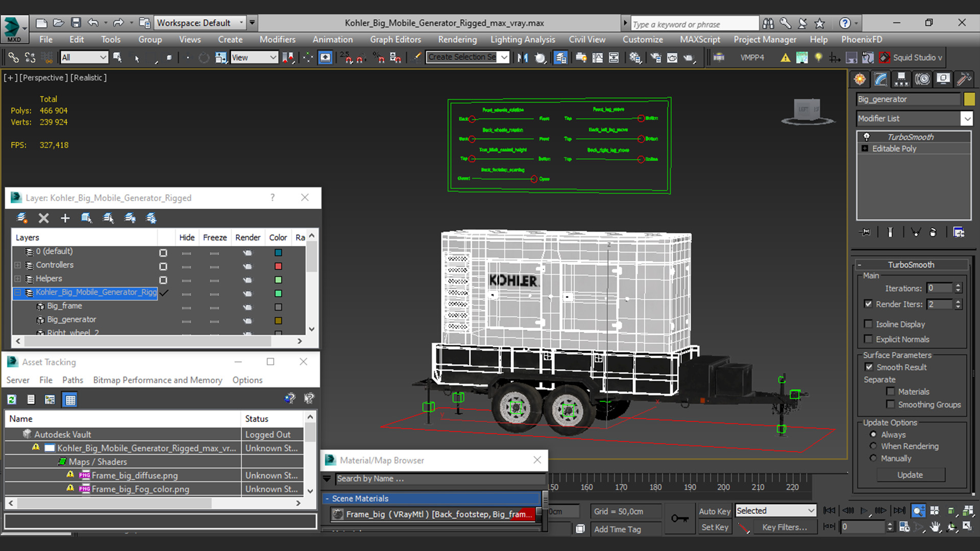Screen dimensions: 980x551
Task: Click the Set Key button
Action: (x=714, y=527)
